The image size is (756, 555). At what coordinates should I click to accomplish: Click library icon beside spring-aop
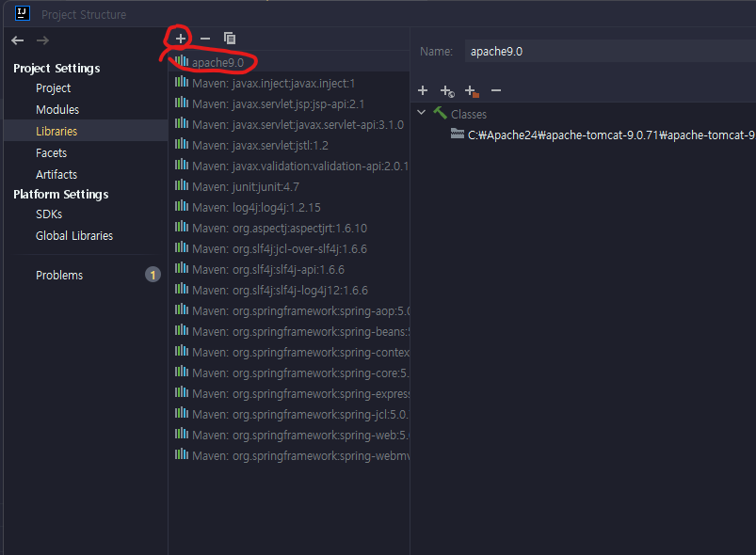click(x=182, y=309)
